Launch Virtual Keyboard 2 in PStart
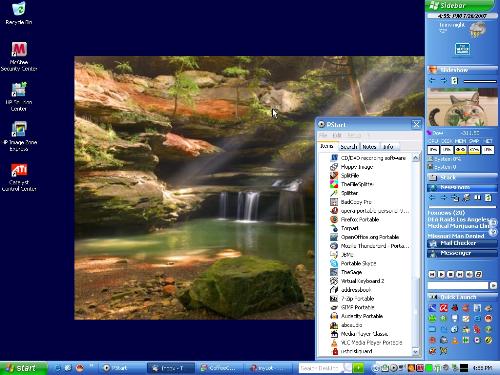This screenshot has height=375, width=500. click(357, 281)
